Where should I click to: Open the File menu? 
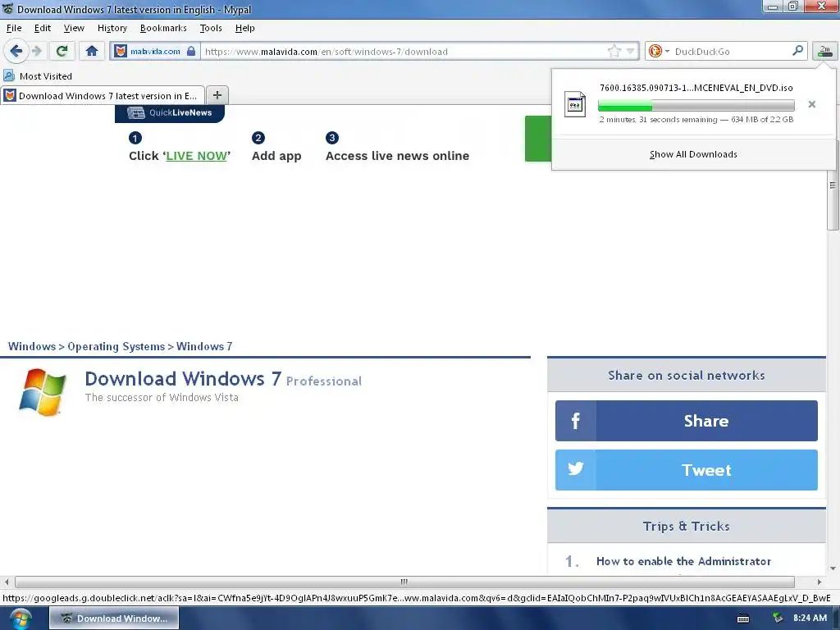tap(14, 29)
